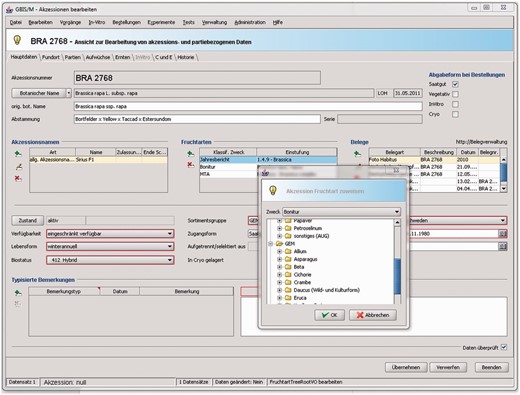Viewport: 520px width, 395px height.
Task: Click the lightbulb icon in the Fruchtart dialog
Action: pyautogui.click(x=273, y=191)
